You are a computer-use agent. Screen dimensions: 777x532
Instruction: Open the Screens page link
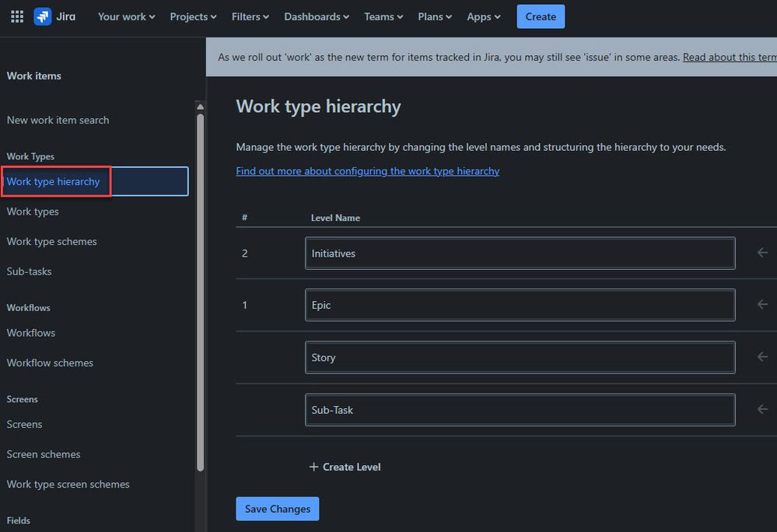point(24,424)
